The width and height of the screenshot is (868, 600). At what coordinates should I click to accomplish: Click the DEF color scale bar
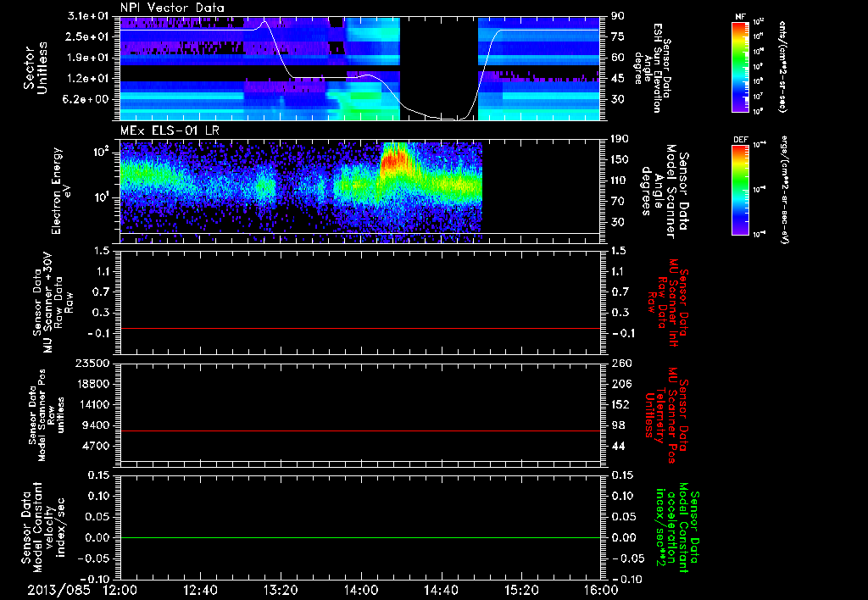click(x=740, y=190)
